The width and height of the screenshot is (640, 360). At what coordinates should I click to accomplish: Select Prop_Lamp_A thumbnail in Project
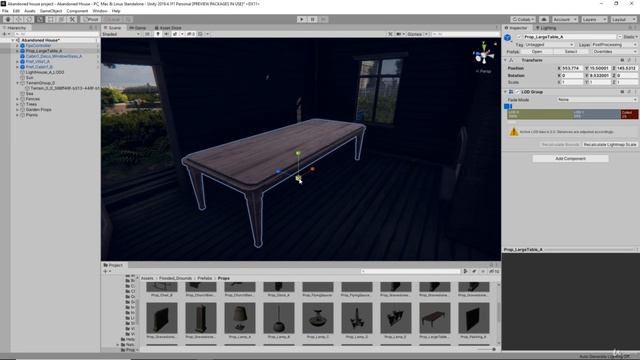240,318
